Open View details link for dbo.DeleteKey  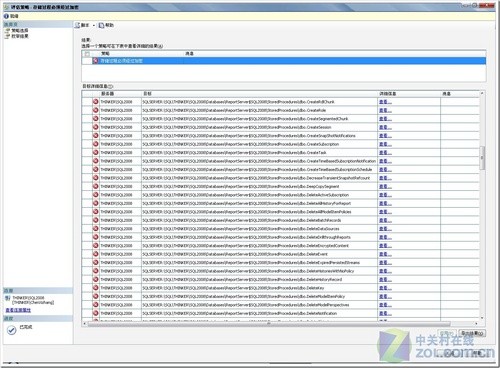[385, 288]
